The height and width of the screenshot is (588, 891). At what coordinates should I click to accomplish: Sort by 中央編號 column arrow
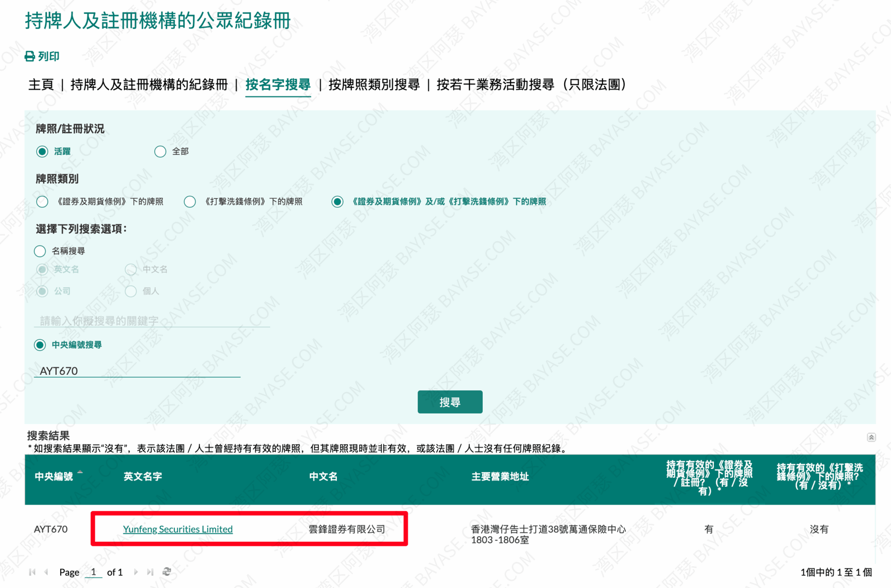pyautogui.click(x=80, y=473)
